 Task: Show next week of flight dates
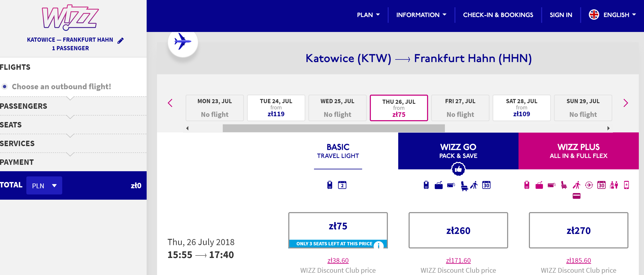(x=626, y=103)
